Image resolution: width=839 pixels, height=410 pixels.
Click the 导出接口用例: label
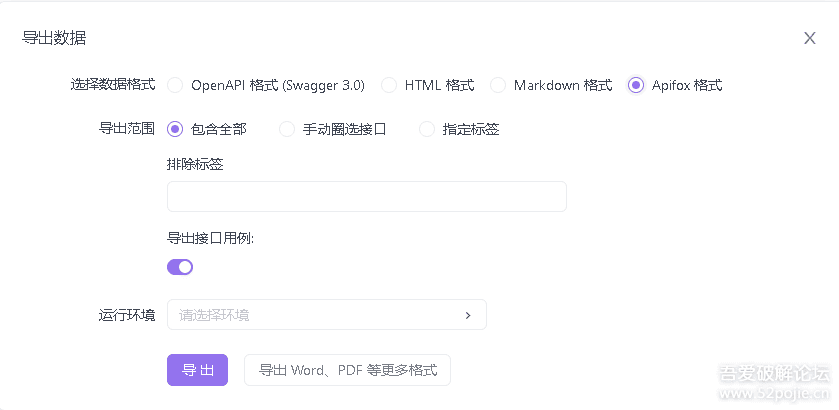pos(210,238)
